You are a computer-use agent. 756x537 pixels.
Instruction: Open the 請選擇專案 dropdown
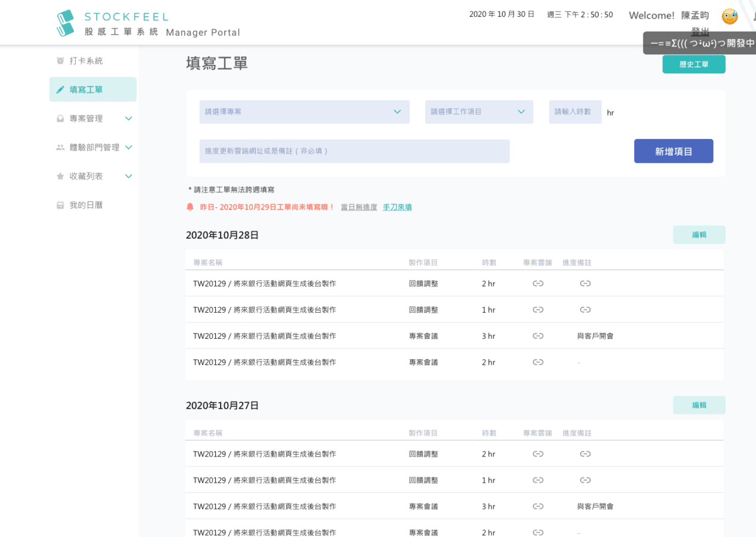[x=304, y=112]
